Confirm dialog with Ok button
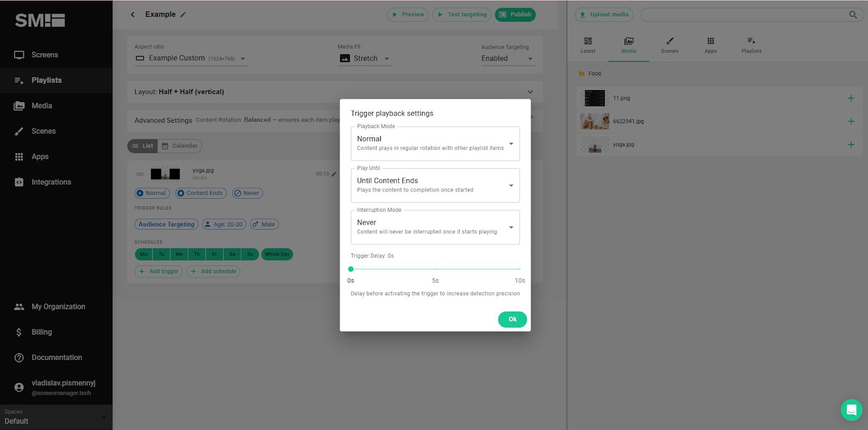The image size is (868, 430). click(x=512, y=319)
